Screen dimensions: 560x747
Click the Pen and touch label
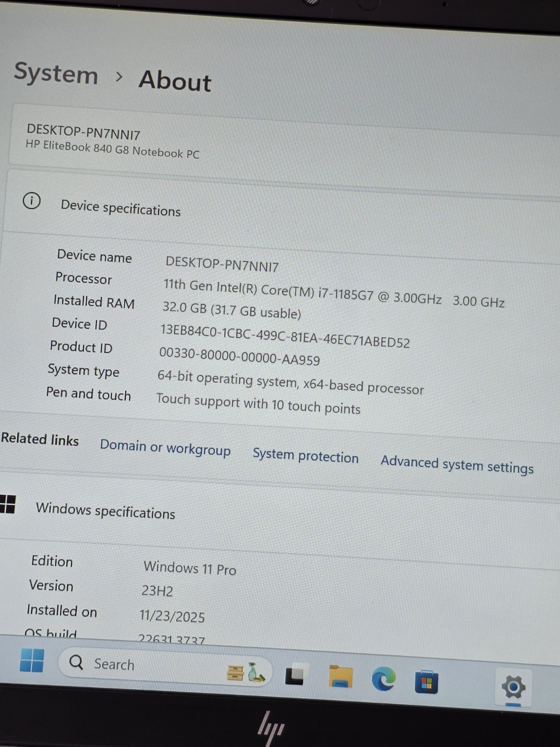[88, 394]
